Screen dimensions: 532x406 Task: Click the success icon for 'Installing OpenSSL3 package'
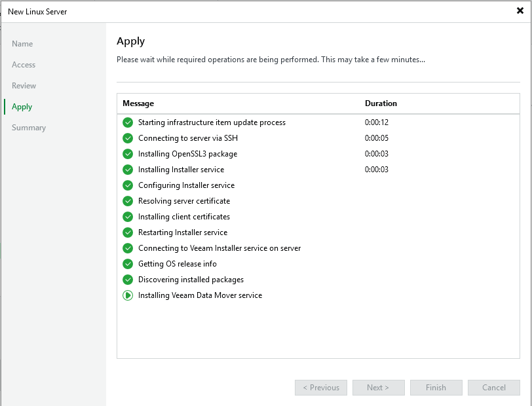coord(128,154)
